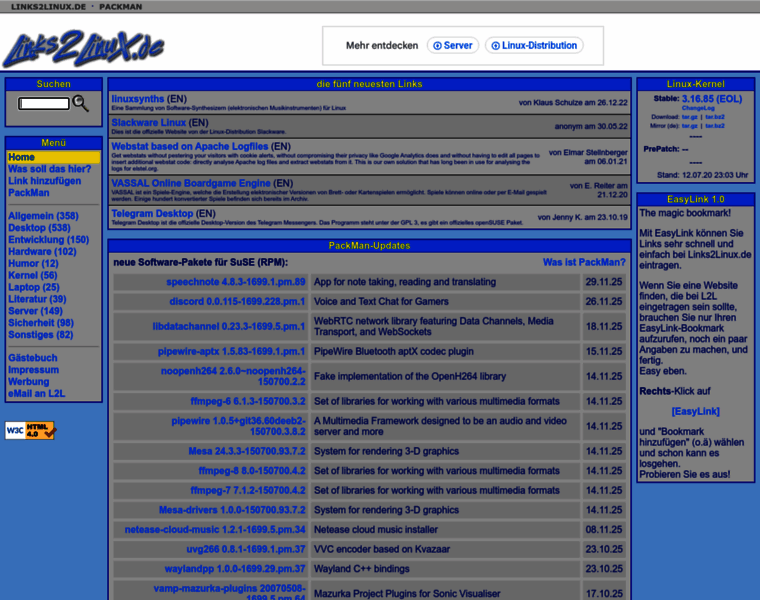
Task: Open ffmpeg-6 6.1.3 package link
Action: pyautogui.click(x=248, y=401)
